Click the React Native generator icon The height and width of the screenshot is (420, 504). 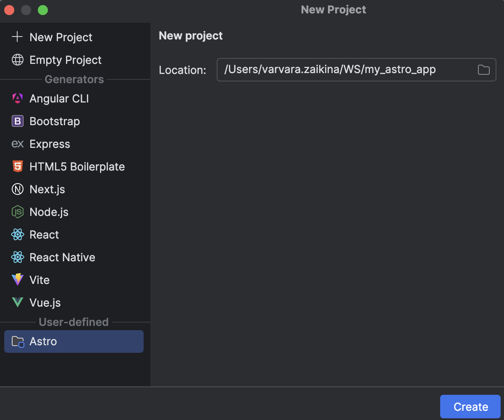17,257
